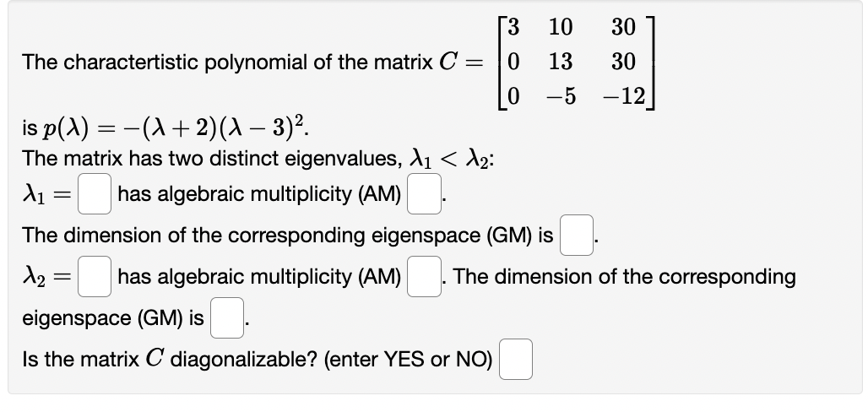Click the 'The dimension of the corresponding eigenspace (GM) is' sentence
Screen dimensions: 868x412
[287, 235]
